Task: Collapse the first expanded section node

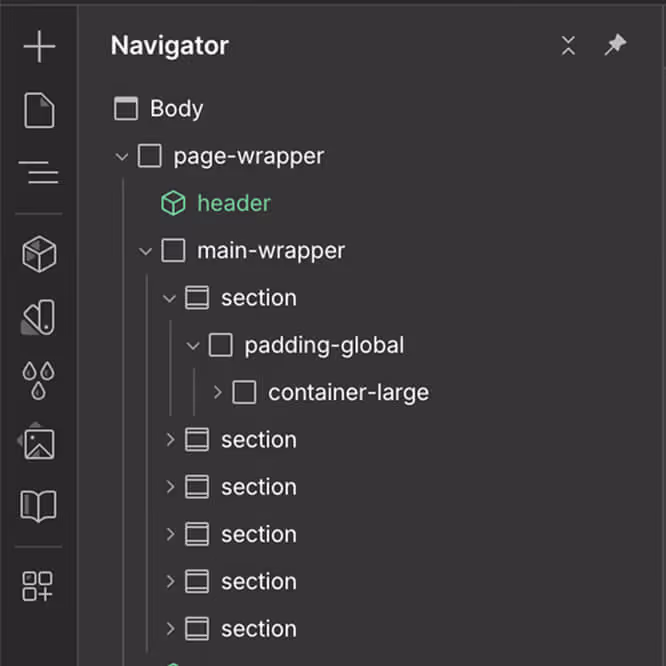Action: pyautogui.click(x=169, y=299)
